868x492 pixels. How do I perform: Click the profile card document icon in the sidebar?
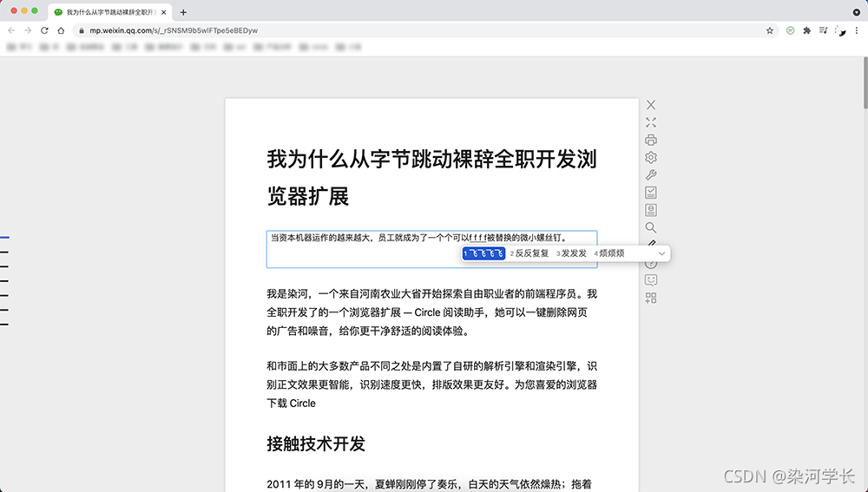pos(651,210)
